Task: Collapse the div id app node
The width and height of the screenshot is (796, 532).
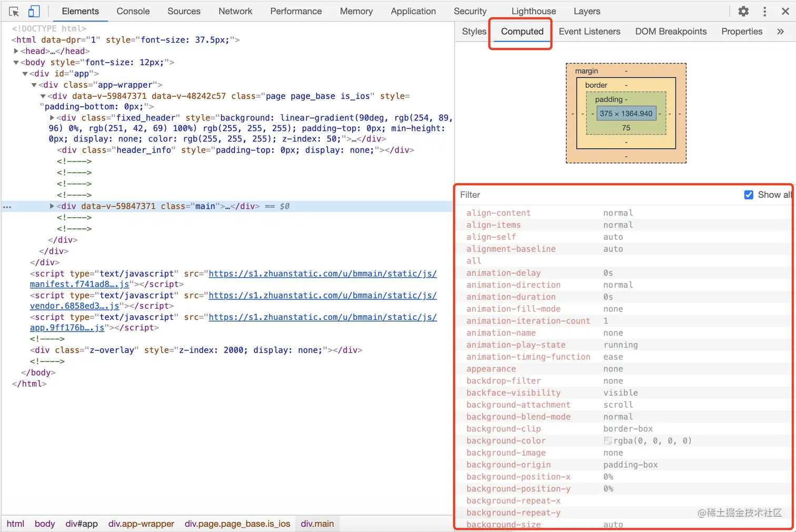Action: pos(25,74)
